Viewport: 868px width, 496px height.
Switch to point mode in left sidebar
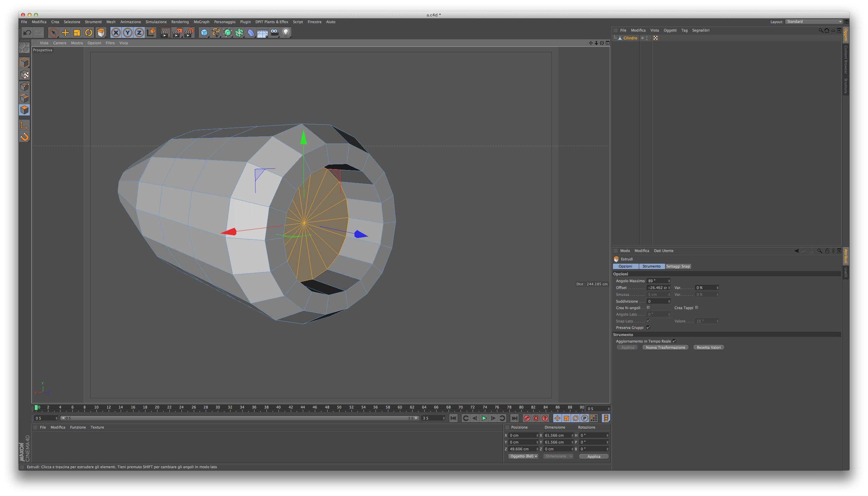25,87
